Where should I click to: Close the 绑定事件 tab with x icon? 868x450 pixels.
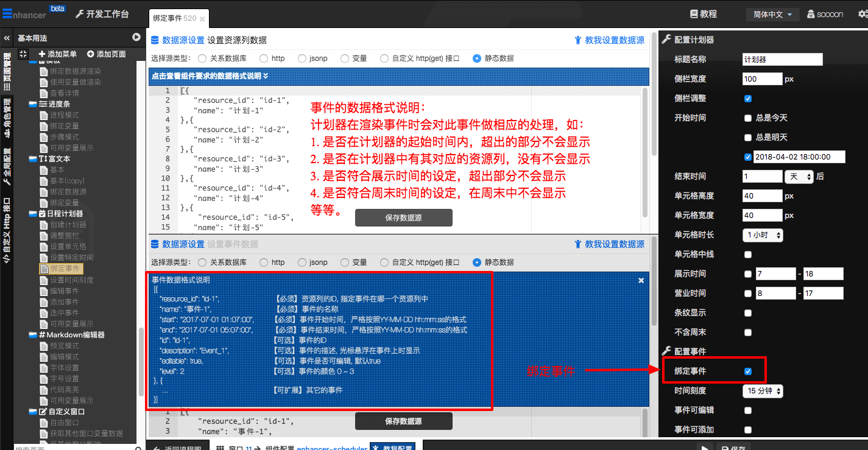[202, 19]
